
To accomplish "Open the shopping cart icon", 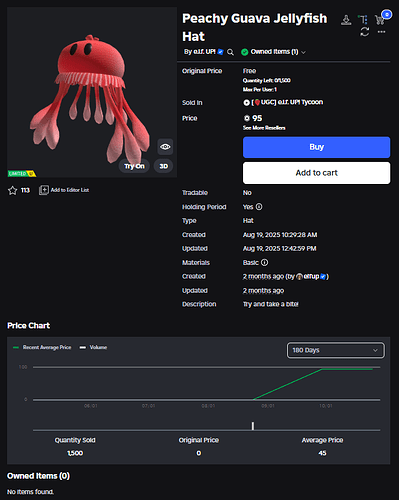I will coord(380,20).
